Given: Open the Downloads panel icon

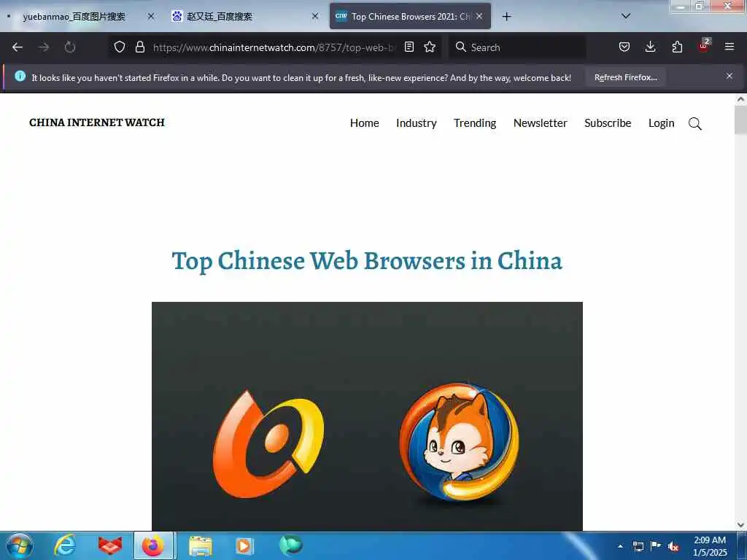Looking at the screenshot, I should pos(650,47).
